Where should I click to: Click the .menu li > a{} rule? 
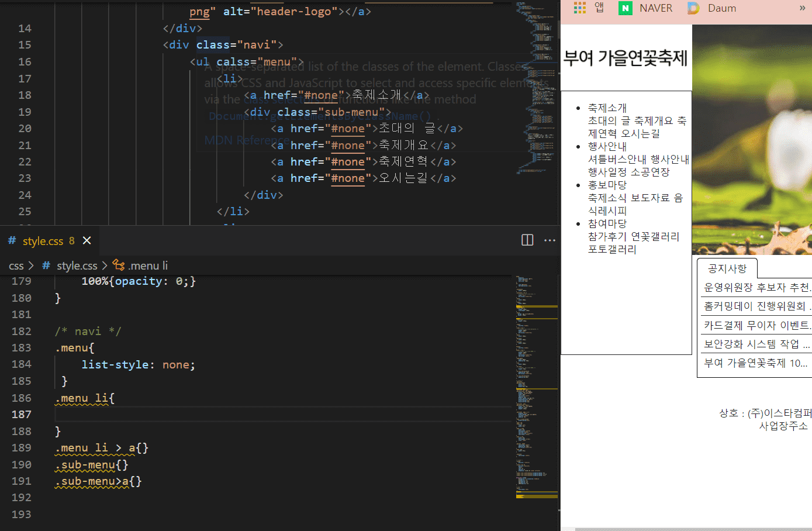(102, 448)
